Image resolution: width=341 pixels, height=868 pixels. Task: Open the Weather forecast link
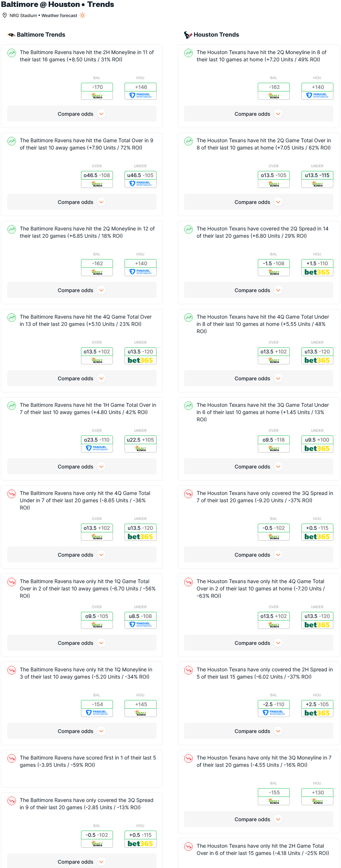coord(59,16)
